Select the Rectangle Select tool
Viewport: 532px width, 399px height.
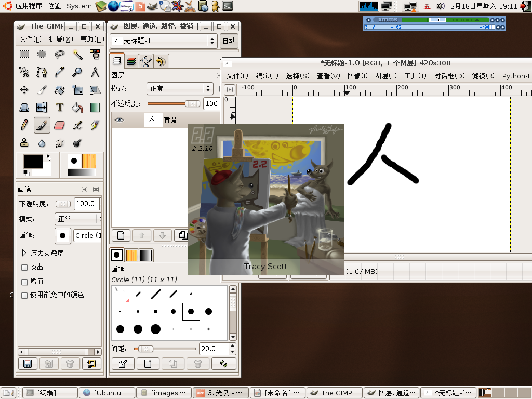click(x=24, y=54)
